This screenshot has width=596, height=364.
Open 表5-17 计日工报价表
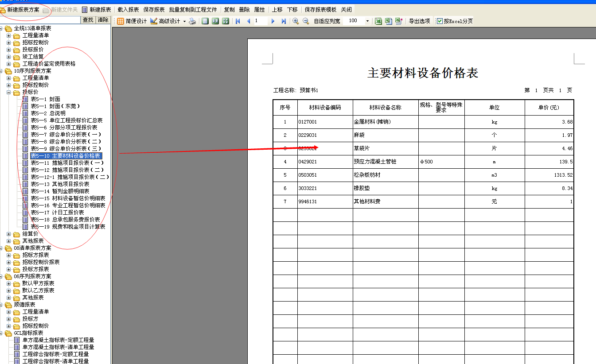coord(57,213)
